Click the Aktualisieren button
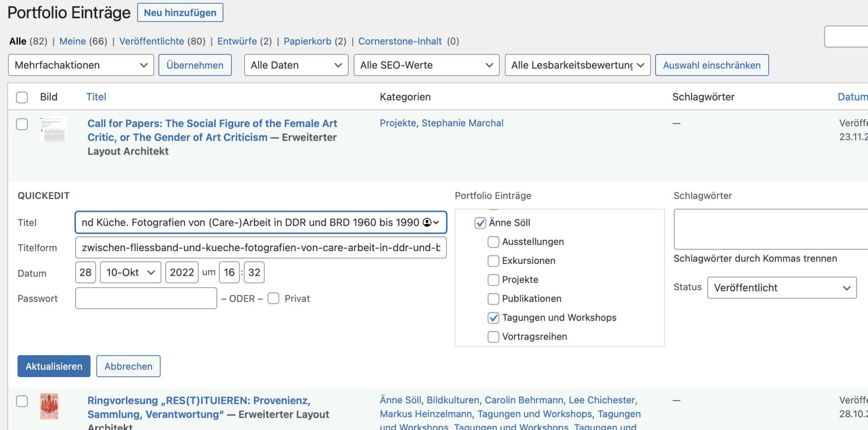The height and width of the screenshot is (430, 868). pyautogui.click(x=54, y=366)
